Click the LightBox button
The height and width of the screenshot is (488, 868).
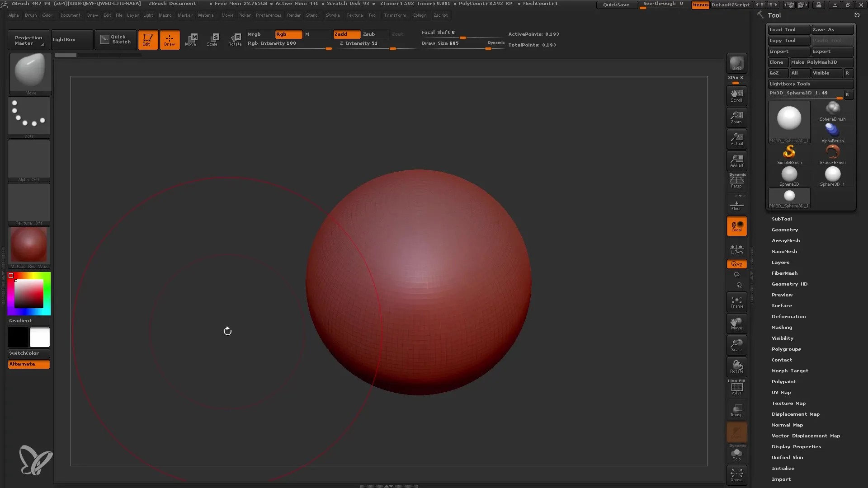(x=72, y=40)
